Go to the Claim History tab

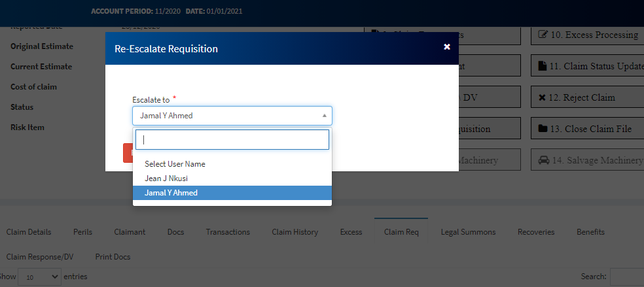(x=295, y=232)
